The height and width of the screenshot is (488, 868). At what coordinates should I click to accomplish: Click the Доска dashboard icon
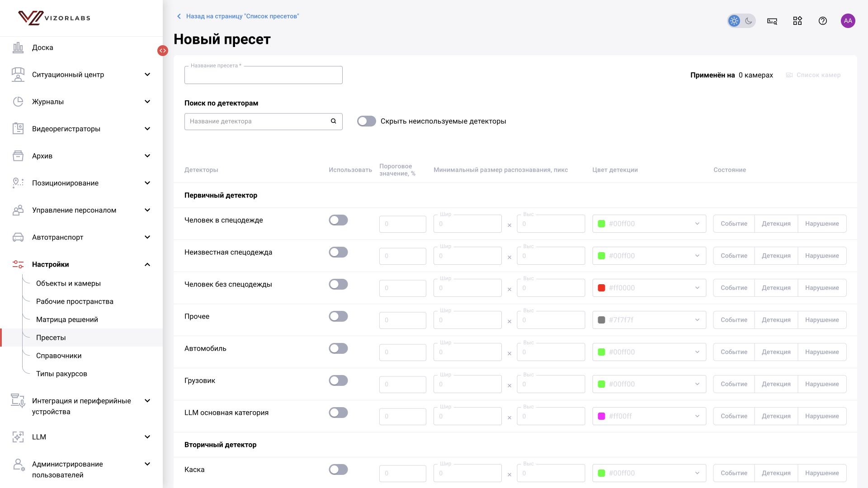18,47
